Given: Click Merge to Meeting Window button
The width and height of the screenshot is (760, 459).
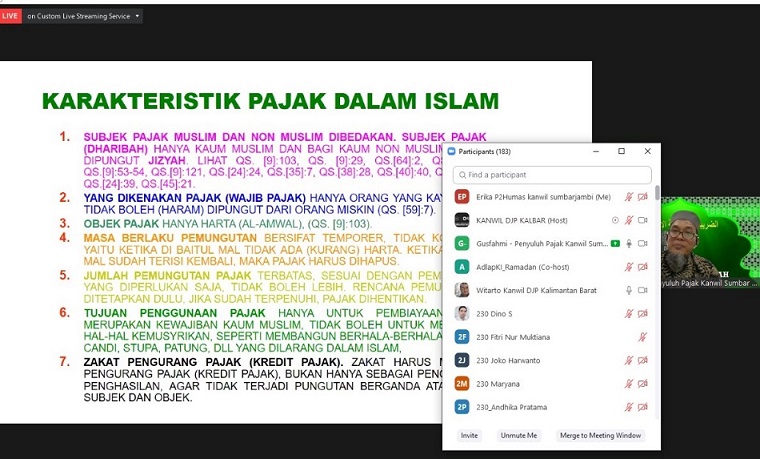Looking at the screenshot, I should pos(599,436).
